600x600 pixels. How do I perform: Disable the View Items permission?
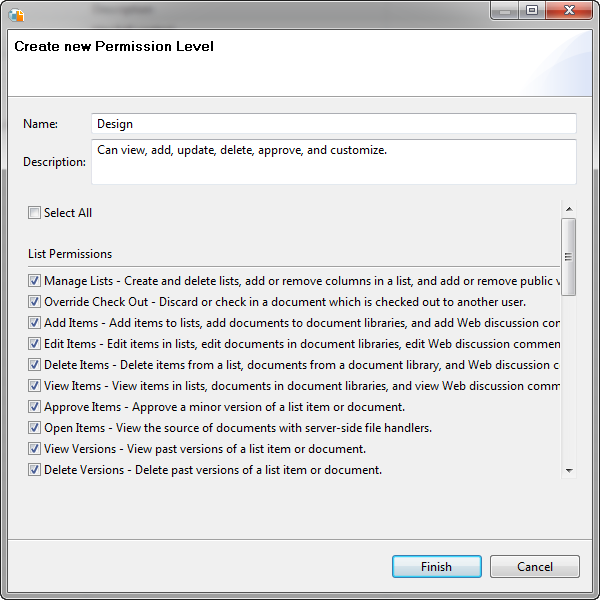tap(35, 386)
